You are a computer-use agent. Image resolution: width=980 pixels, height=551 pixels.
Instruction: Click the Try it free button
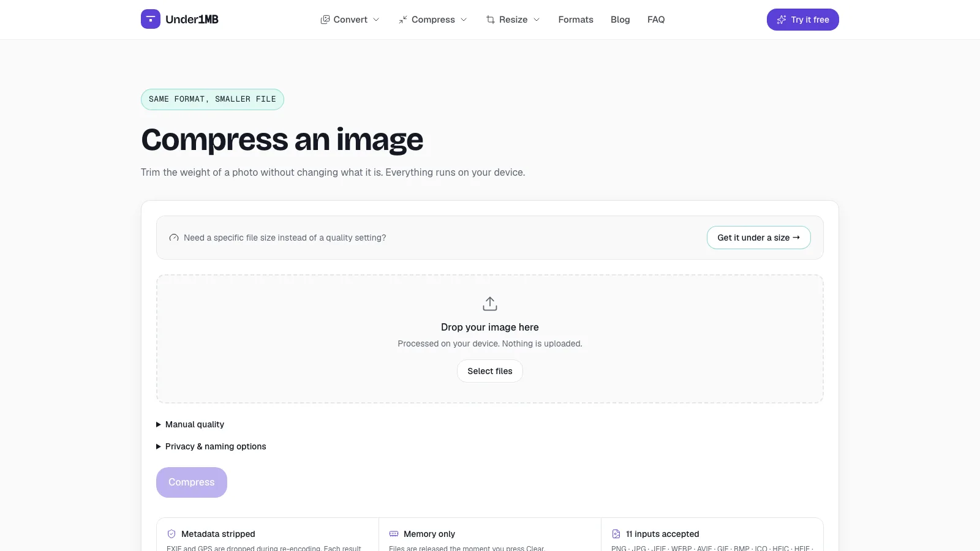tap(802, 20)
